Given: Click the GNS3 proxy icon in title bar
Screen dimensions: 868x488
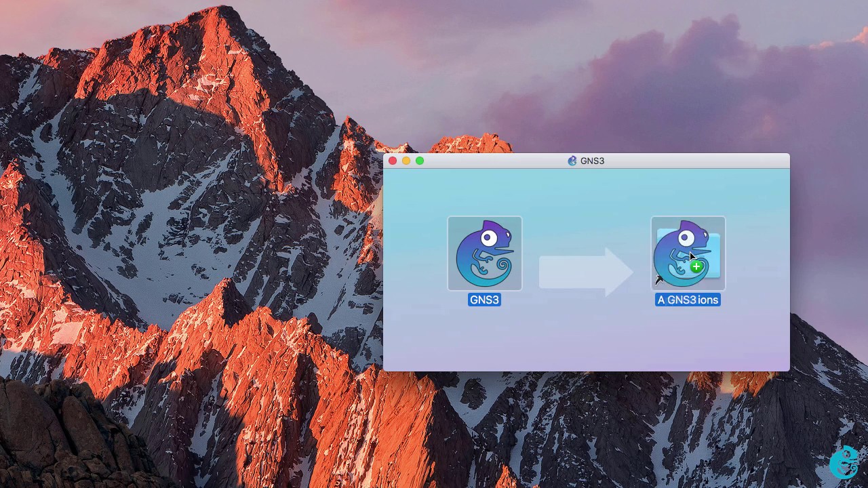Looking at the screenshot, I should click(572, 161).
